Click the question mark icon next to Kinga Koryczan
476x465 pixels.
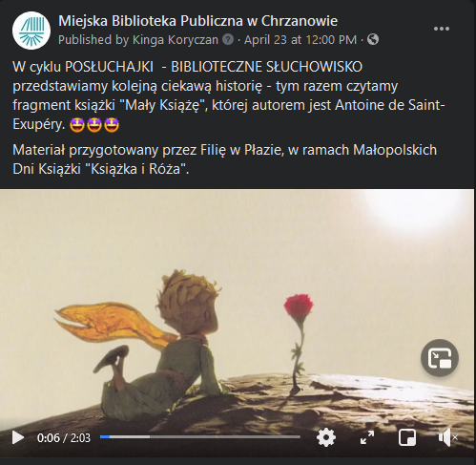click(x=228, y=40)
